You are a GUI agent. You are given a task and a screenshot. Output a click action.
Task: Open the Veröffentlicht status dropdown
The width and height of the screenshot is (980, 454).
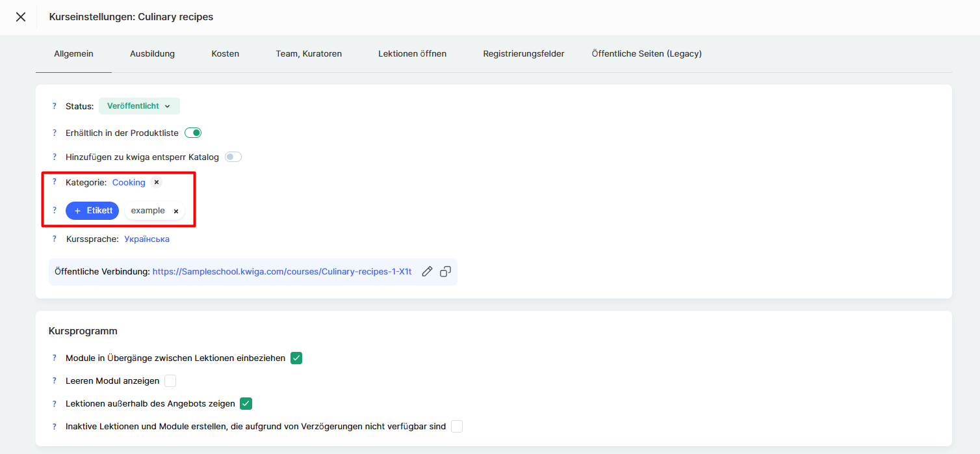pyautogui.click(x=139, y=106)
